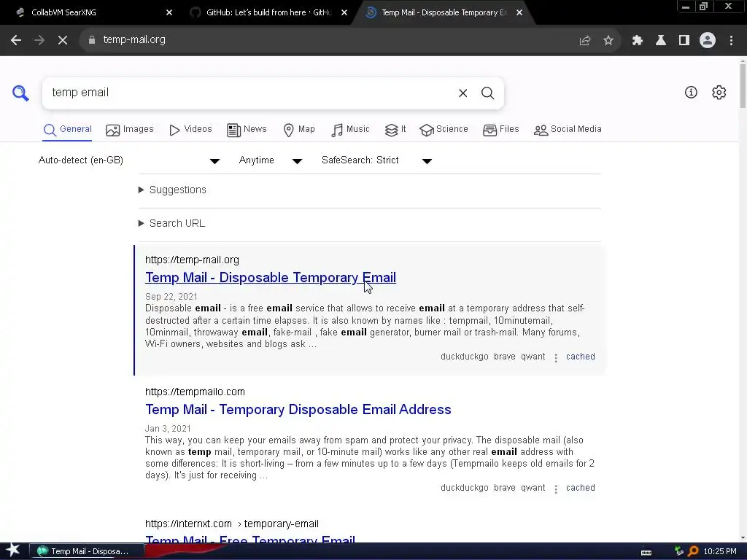
Task: Switch to the Videos category
Action: pyautogui.click(x=190, y=130)
